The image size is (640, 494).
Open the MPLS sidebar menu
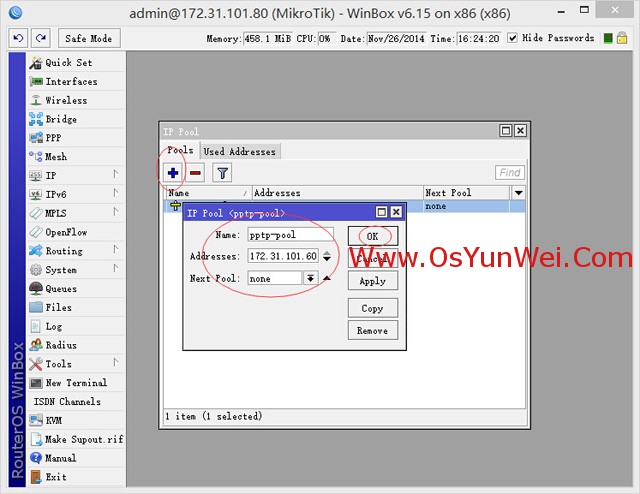[76, 213]
